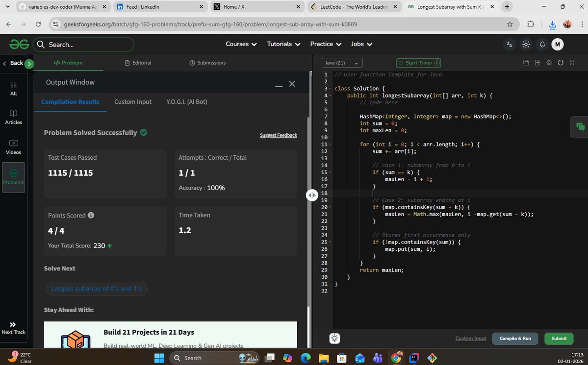Expand the Practice menu
Screen dimensions: 588x365
tap(326, 44)
